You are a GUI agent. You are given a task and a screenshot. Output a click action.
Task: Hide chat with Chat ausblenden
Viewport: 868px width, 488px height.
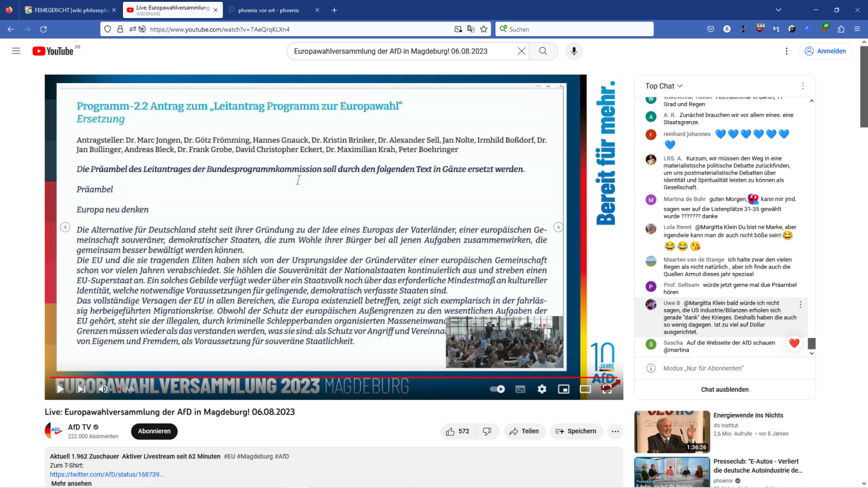point(725,390)
